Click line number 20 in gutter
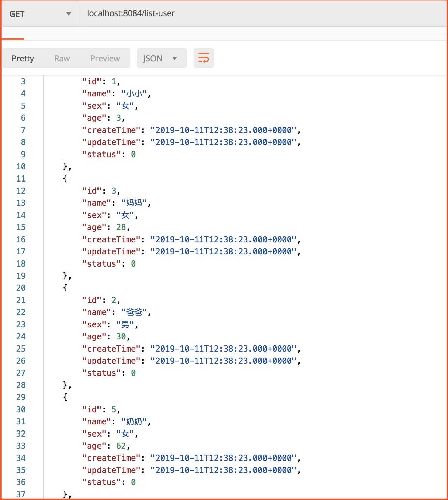The height and width of the screenshot is (500, 448). click(x=21, y=288)
